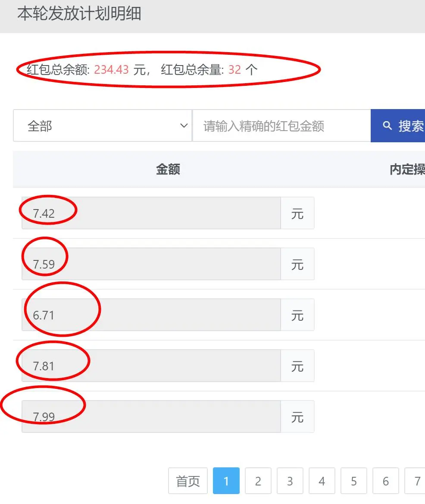The width and height of the screenshot is (425, 504).
Task: Select page 1 in pagination
Action: (x=226, y=481)
